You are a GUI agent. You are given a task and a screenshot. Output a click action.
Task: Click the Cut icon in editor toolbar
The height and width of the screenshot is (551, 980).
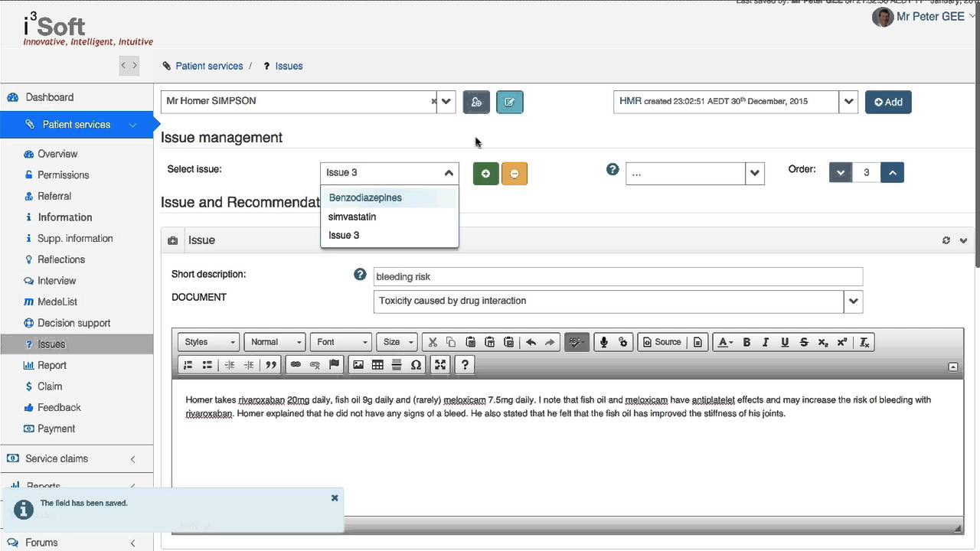pyautogui.click(x=432, y=342)
